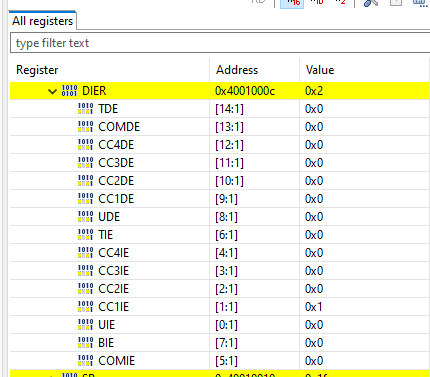Select address cell [10:1]
The width and height of the screenshot is (430, 377).
tap(229, 181)
